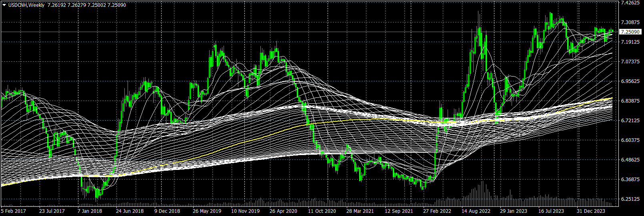Image resolution: width=644 pixels, height=216 pixels.
Task: Click the 27 Feb 2022 date label
Action: pos(437,211)
